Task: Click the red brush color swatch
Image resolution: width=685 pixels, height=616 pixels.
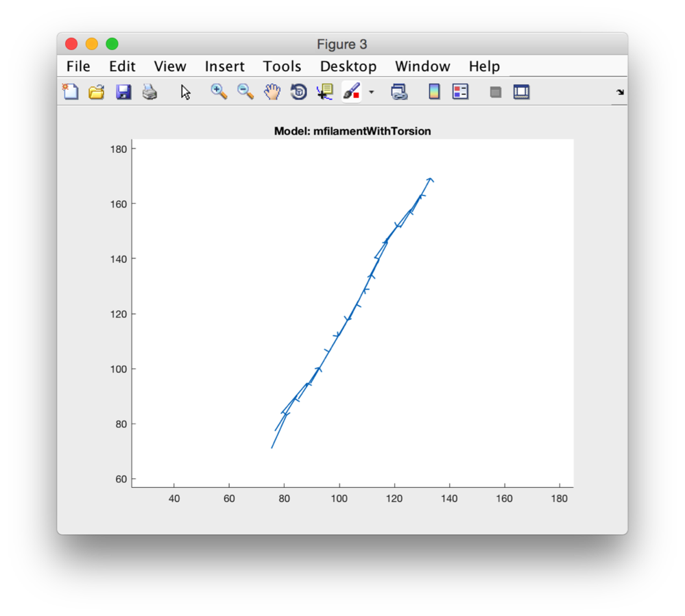Action: click(x=357, y=96)
